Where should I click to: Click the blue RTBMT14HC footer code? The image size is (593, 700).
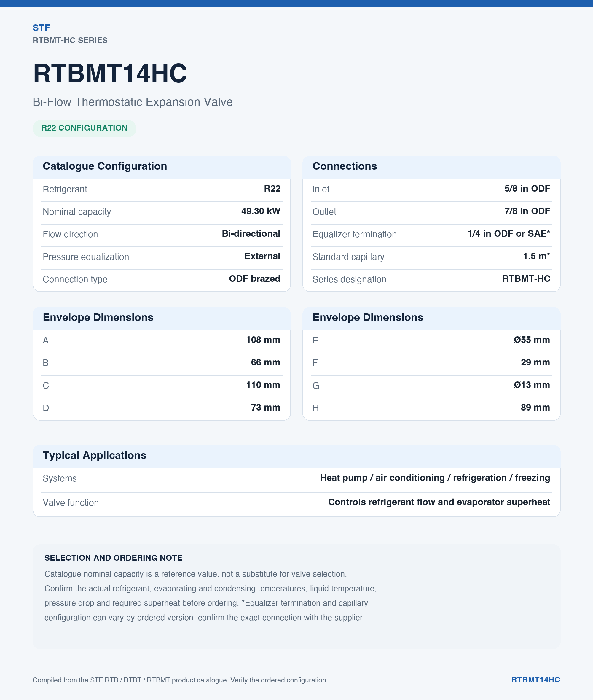coord(535,680)
